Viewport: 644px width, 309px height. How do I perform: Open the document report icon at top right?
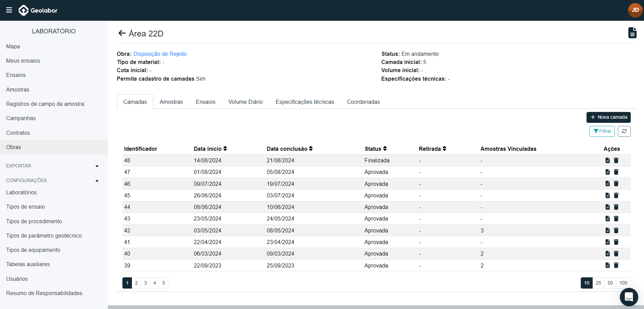pyautogui.click(x=632, y=33)
